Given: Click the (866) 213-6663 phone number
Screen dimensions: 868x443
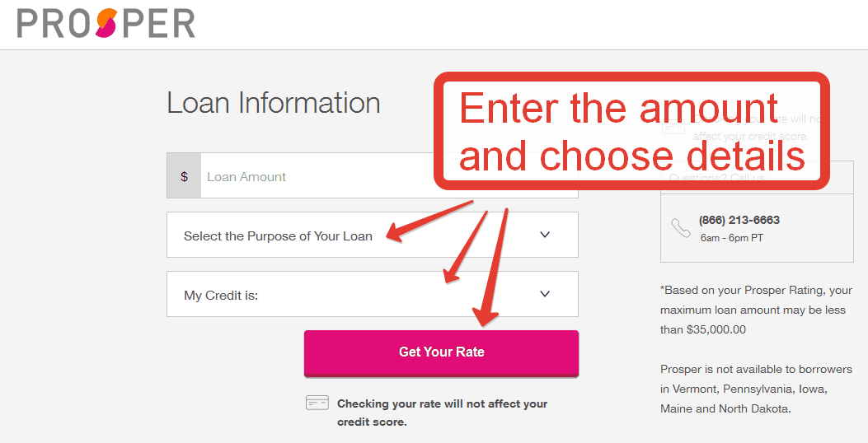Looking at the screenshot, I should tap(739, 220).
